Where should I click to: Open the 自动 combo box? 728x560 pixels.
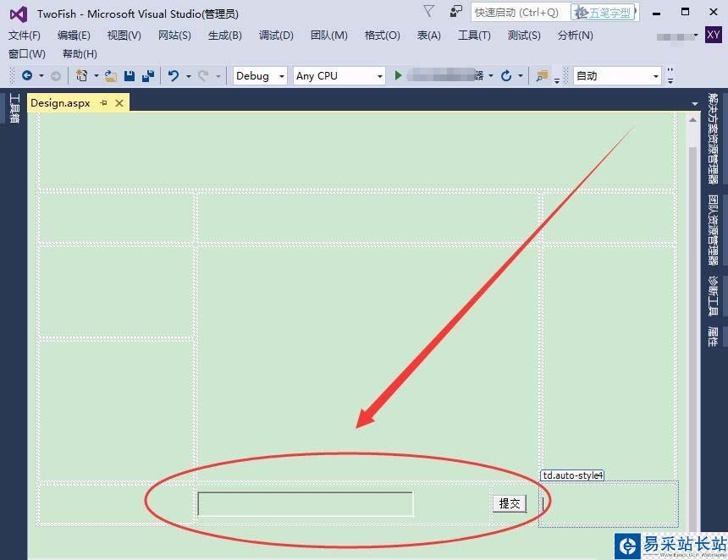pyautogui.click(x=617, y=75)
